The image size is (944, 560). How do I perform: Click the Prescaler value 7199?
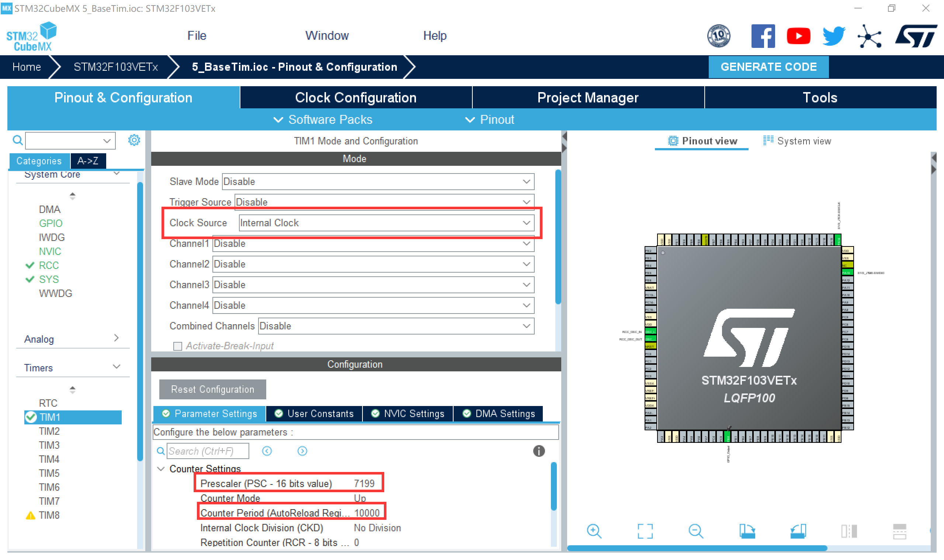tap(364, 484)
